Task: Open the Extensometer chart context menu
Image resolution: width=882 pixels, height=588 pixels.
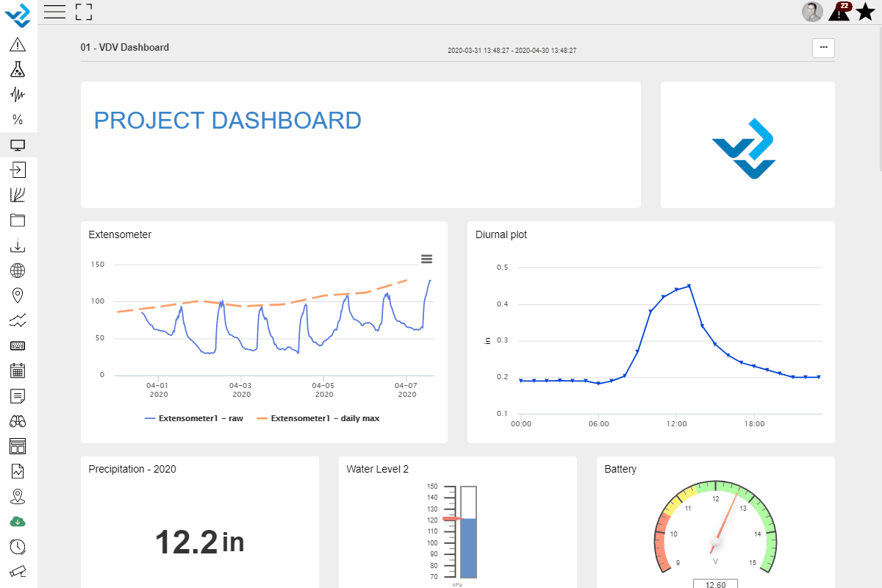Action: point(426,259)
